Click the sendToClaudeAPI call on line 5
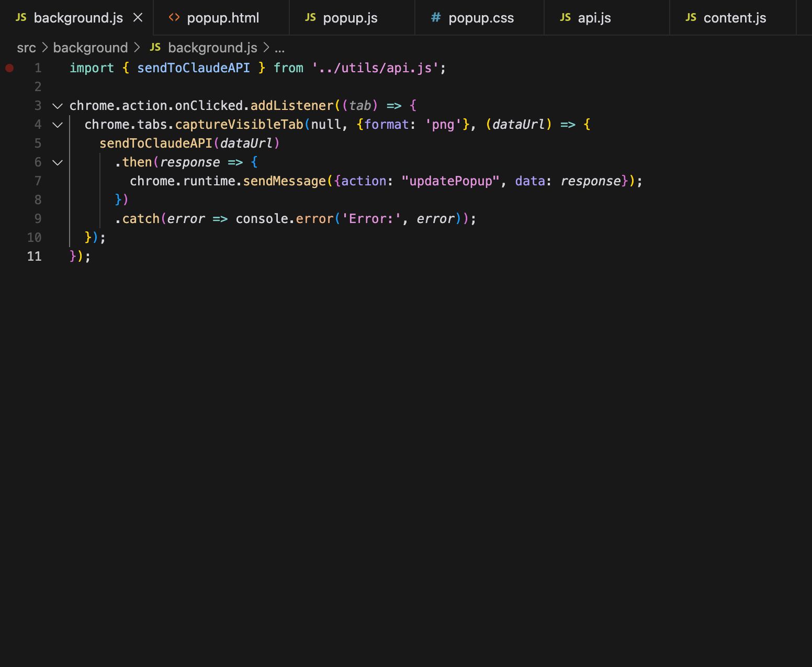Viewport: 812px width, 667px height. coord(156,143)
